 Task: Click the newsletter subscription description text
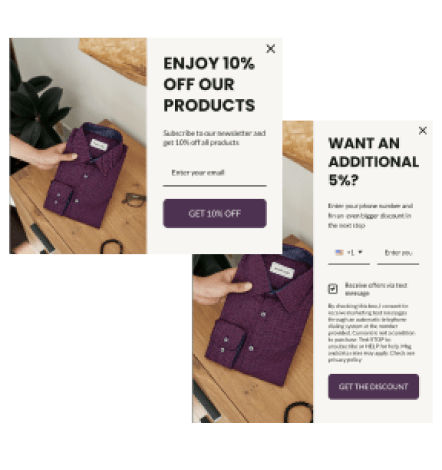(214, 138)
